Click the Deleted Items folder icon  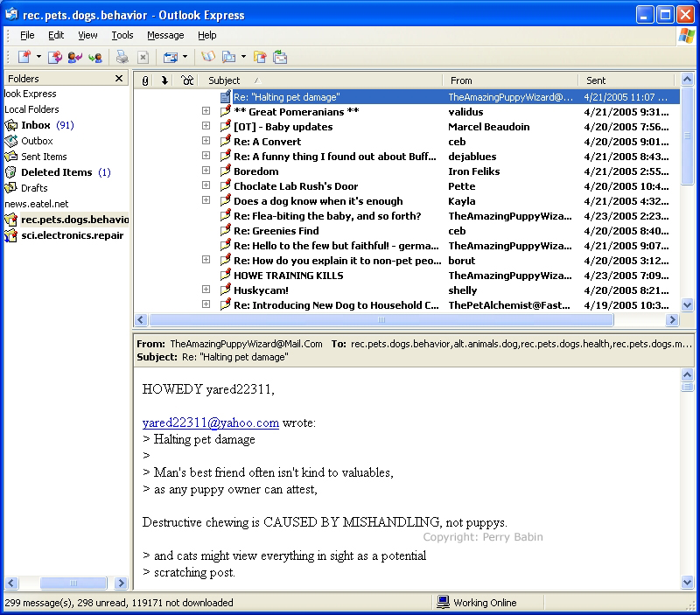[10, 172]
